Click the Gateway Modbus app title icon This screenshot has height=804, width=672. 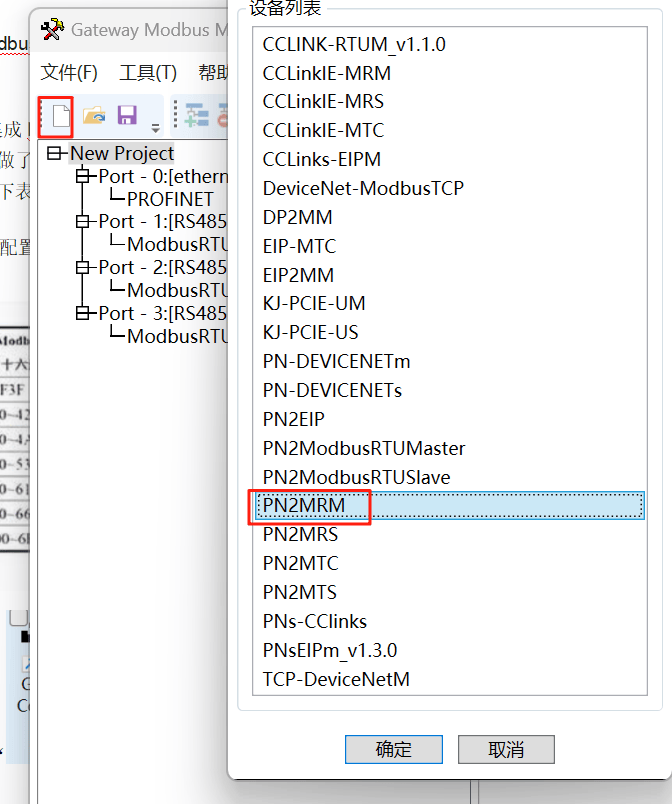[x=52, y=30]
